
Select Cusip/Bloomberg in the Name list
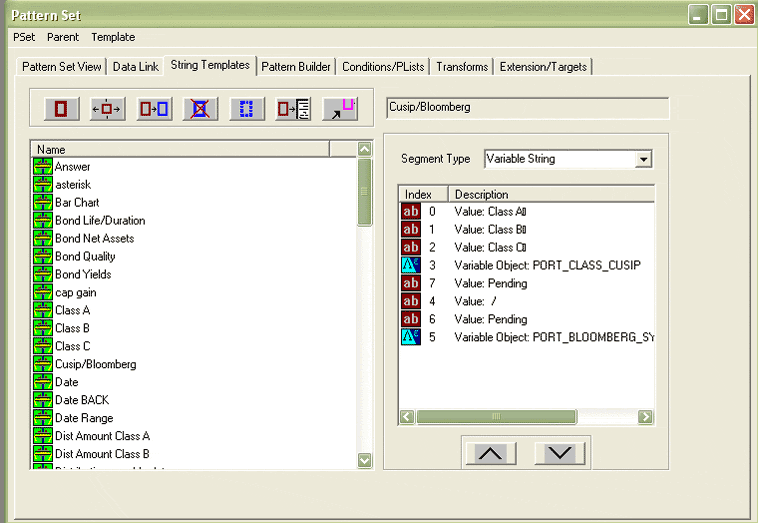pyautogui.click(x=95, y=364)
